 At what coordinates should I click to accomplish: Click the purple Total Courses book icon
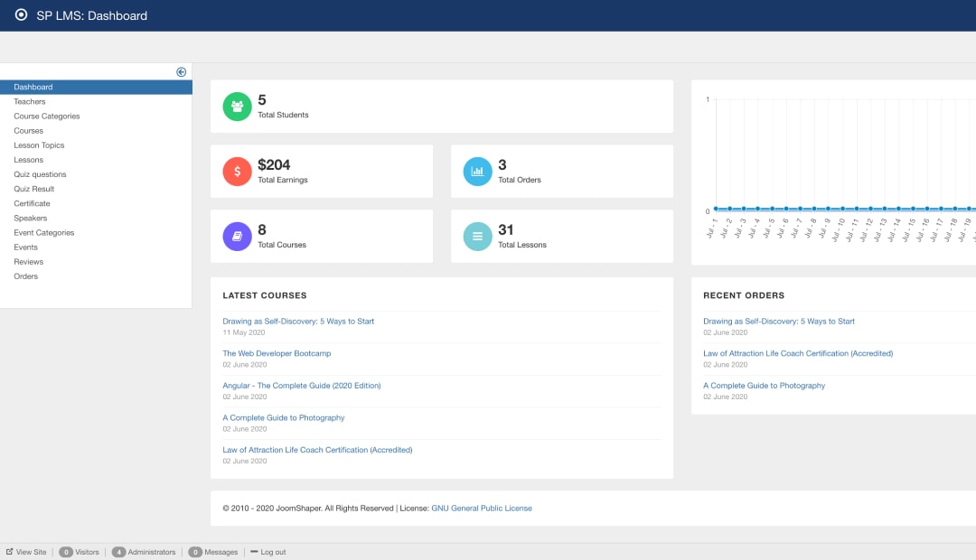coord(237,237)
